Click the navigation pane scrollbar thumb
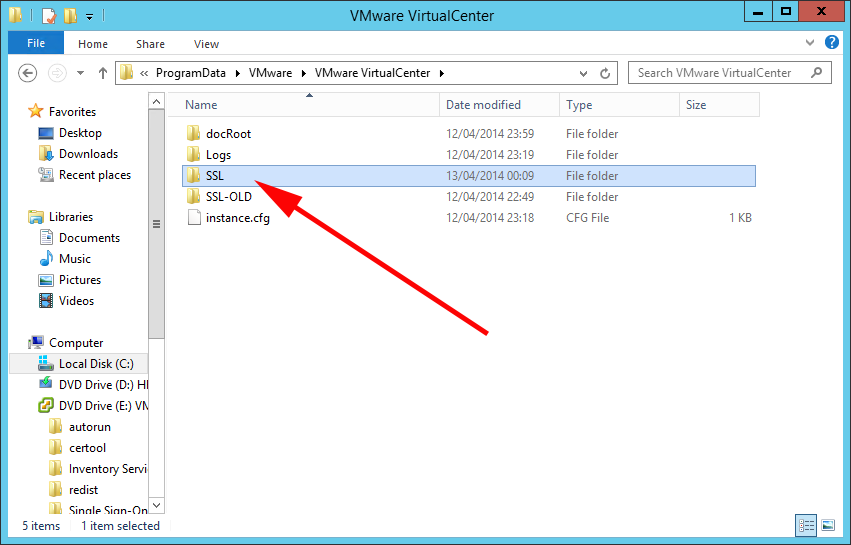The image size is (851, 545). click(x=156, y=224)
